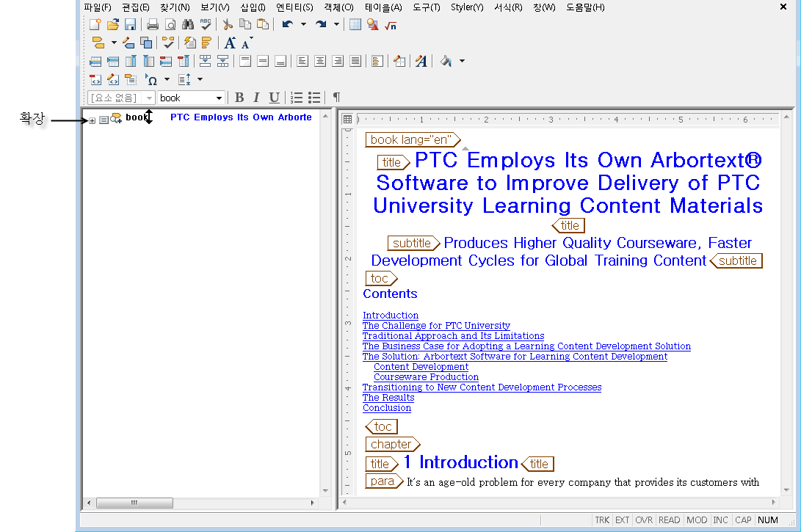801x532 pixels.
Task: Open the 파일(F) menu
Action: click(x=98, y=7)
